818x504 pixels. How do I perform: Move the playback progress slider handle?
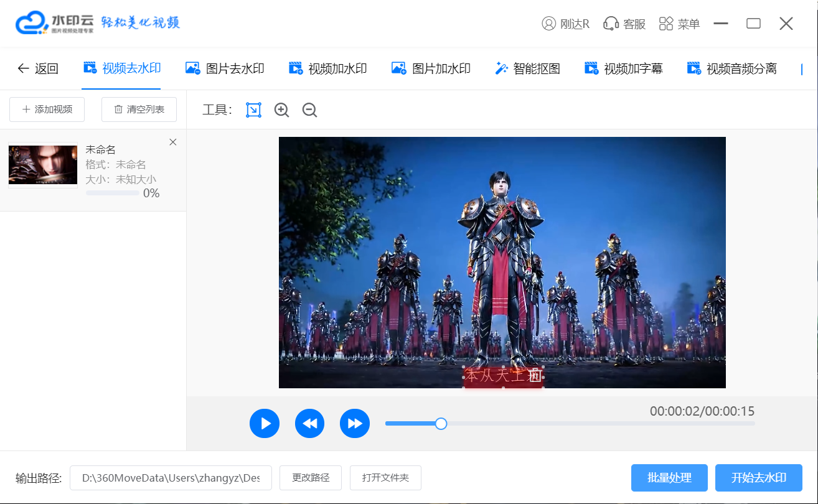tap(441, 424)
